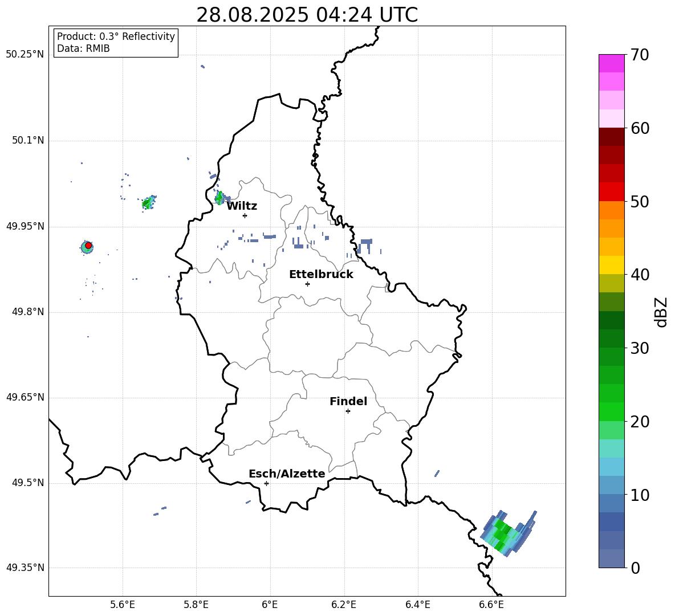Pick the orange swatch just below 50

click(x=611, y=210)
